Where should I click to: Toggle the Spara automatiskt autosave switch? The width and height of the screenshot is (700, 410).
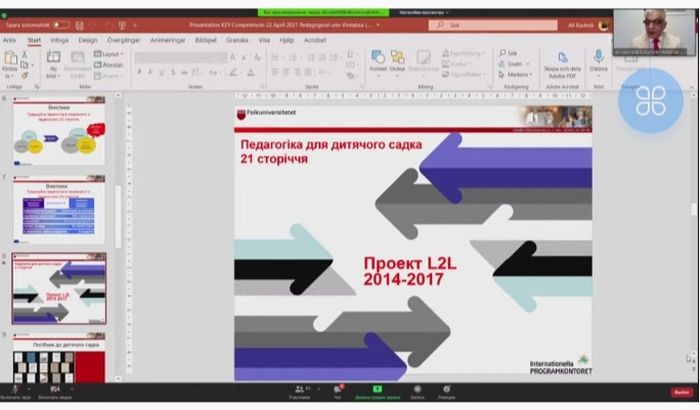pos(61,25)
